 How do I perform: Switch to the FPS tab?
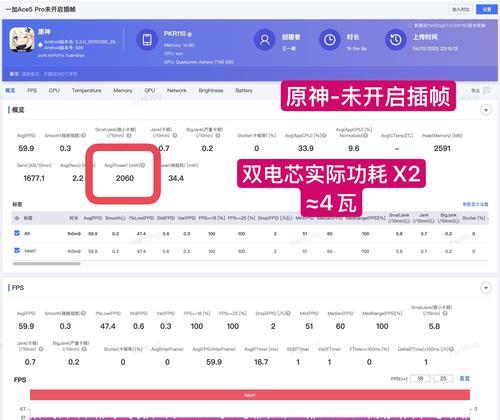click(32, 90)
